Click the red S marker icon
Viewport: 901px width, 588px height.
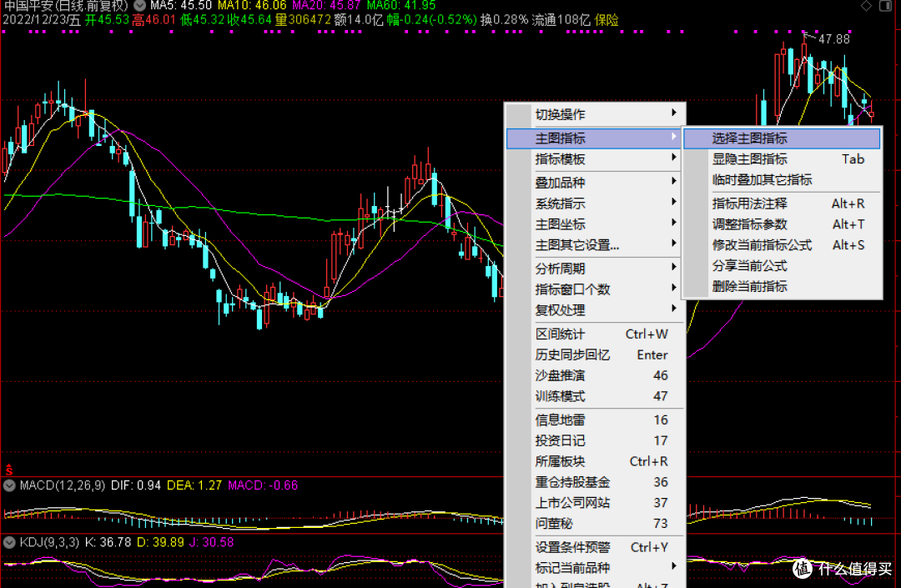click(x=9, y=470)
